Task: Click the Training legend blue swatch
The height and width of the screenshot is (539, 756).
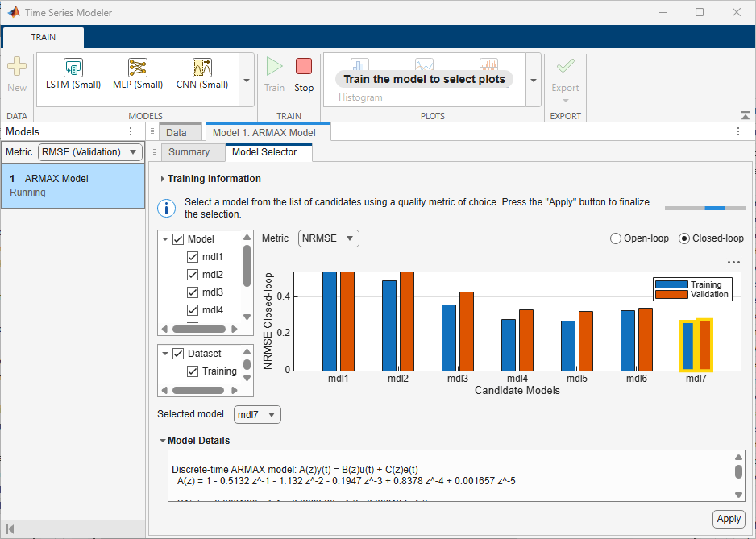Action: tap(671, 285)
